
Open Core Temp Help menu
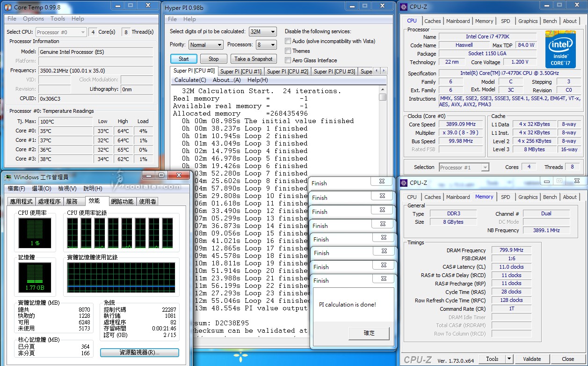[78, 19]
